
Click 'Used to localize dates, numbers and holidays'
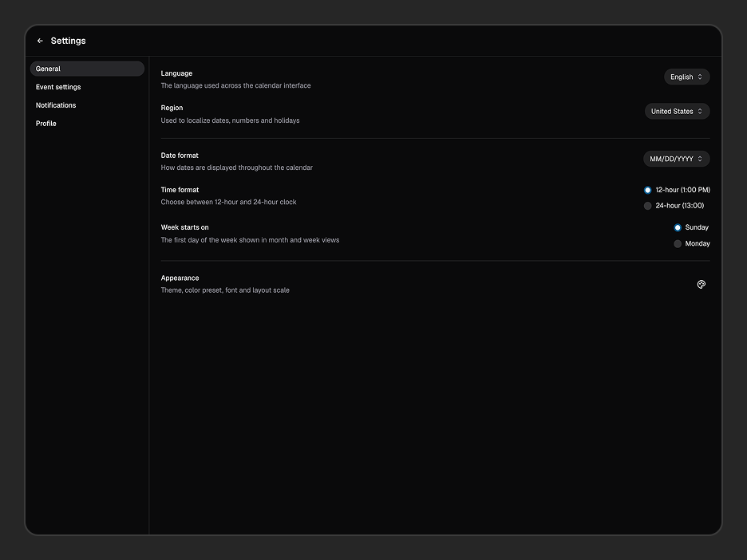(230, 120)
